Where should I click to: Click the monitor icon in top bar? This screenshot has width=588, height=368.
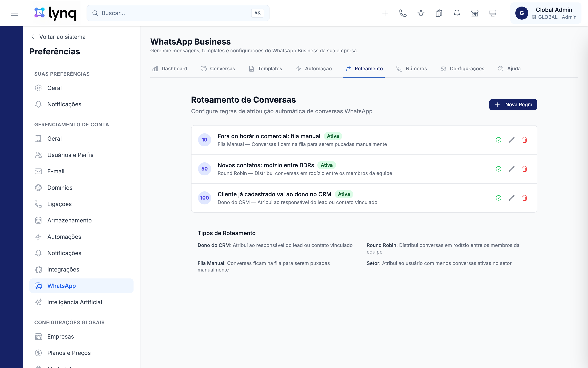[493, 13]
